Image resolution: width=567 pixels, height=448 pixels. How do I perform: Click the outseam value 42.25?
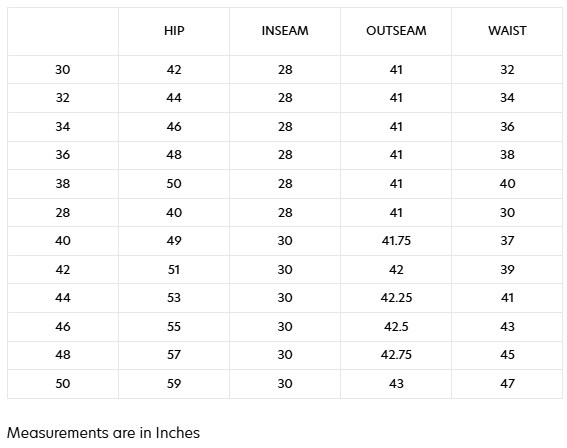pos(396,298)
